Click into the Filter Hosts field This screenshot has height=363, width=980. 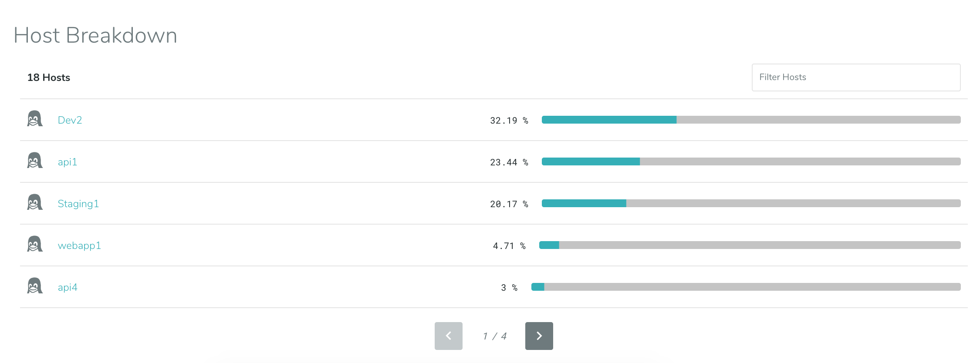click(x=856, y=77)
